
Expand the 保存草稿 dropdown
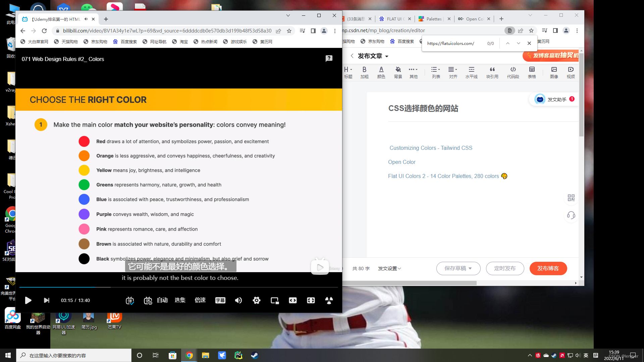coord(470,268)
